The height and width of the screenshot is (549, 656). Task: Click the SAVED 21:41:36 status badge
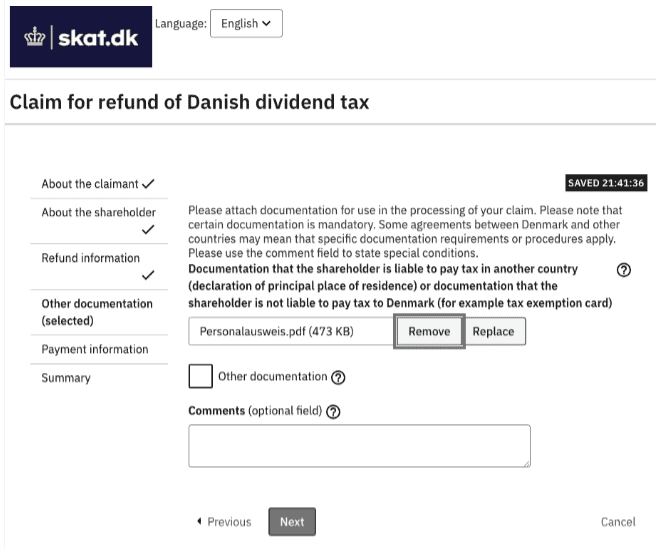(606, 183)
